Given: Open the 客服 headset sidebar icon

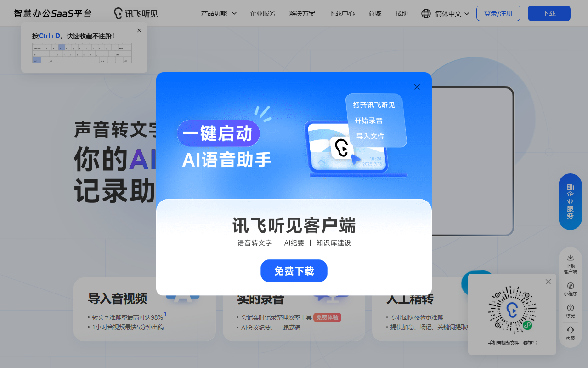Looking at the screenshot, I should (570, 333).
